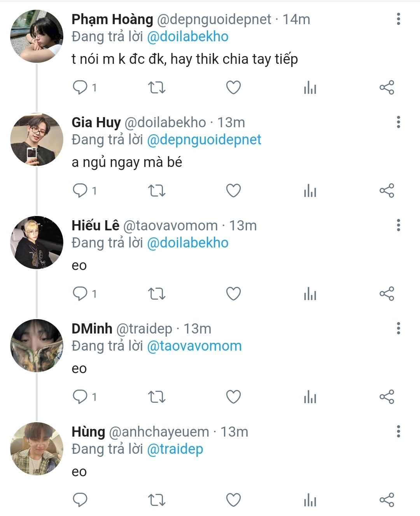Retweet DMinh's reply
This screenshot has width=420, height=516.
click(157, 397)
